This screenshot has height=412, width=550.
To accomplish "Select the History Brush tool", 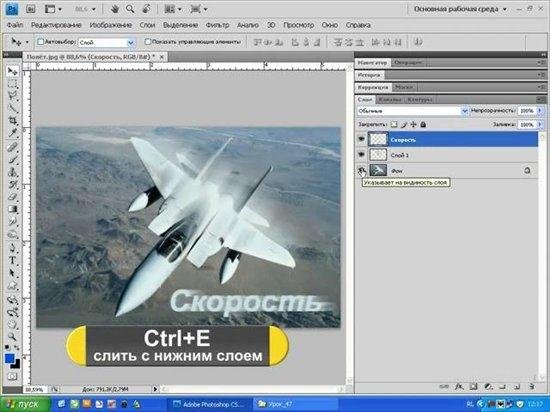I will point(12,184).
